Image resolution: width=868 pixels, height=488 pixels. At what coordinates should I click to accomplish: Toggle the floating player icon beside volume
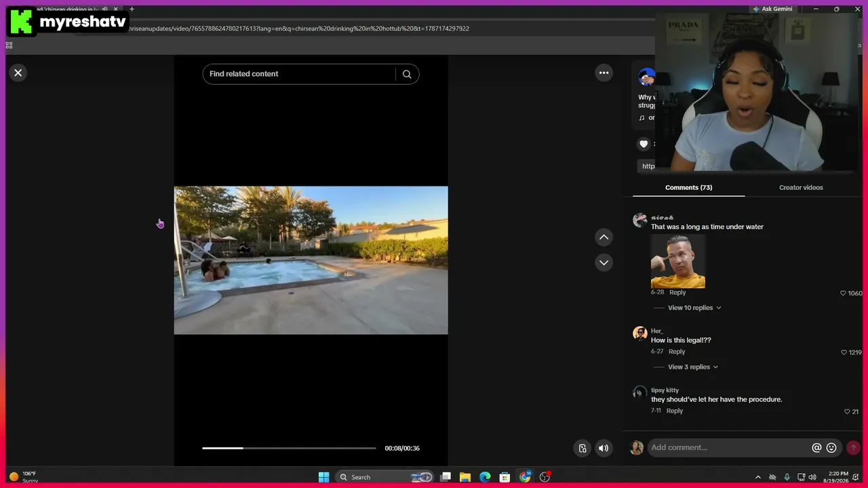[582, 448]
